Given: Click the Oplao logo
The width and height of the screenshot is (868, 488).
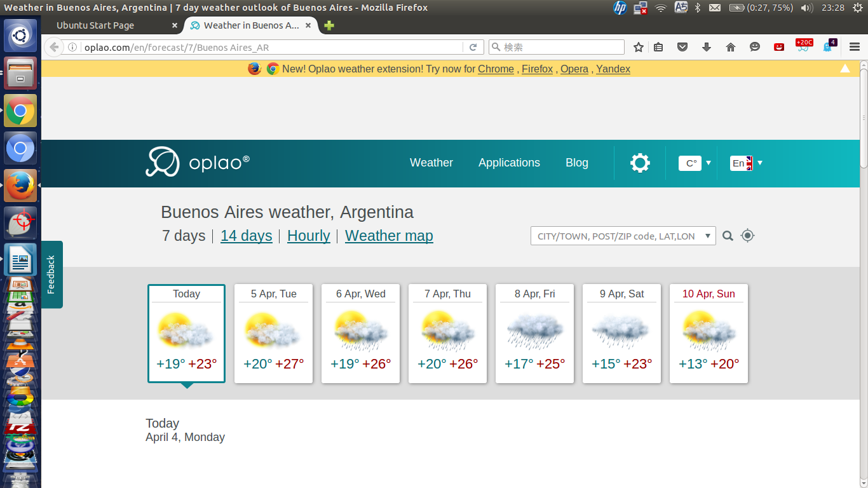Looking at the screenshot, I should click(198, 162).
